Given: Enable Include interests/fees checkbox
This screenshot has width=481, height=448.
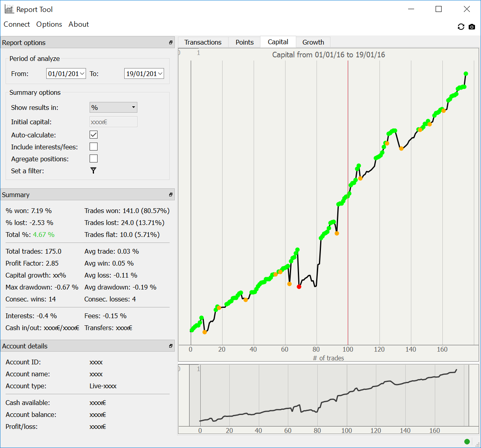Looking at the screenshot, I should [x=94, y=147].
